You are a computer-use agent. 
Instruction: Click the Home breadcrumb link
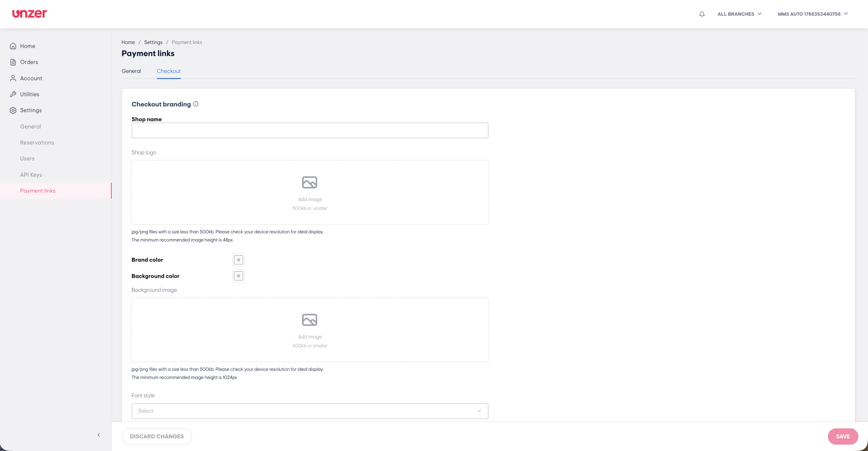tap(128, 43)
